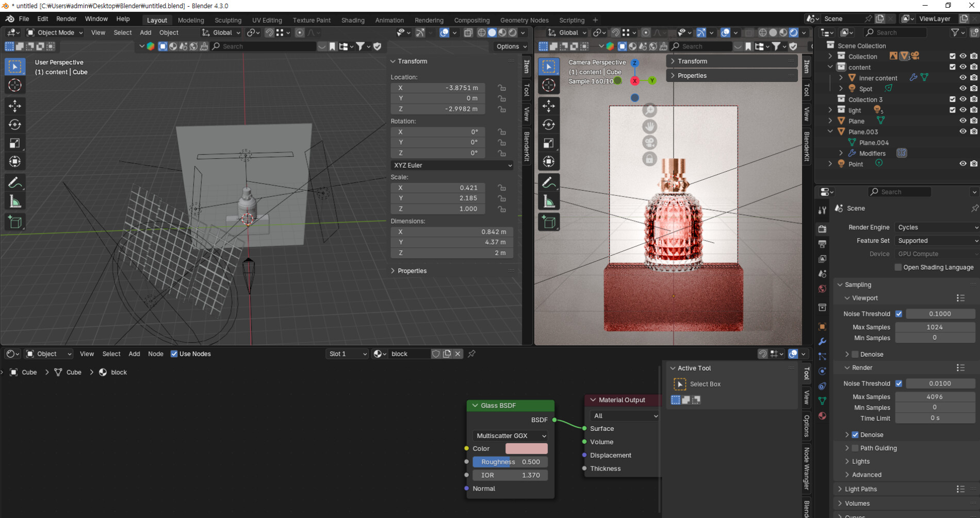Select the Move tool in left viewport
Viewport: 980px width, 518px height.
click(x=15, y=106)
